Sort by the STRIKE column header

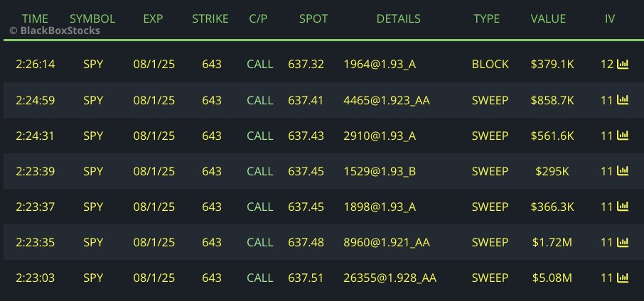tap(210, 18)
